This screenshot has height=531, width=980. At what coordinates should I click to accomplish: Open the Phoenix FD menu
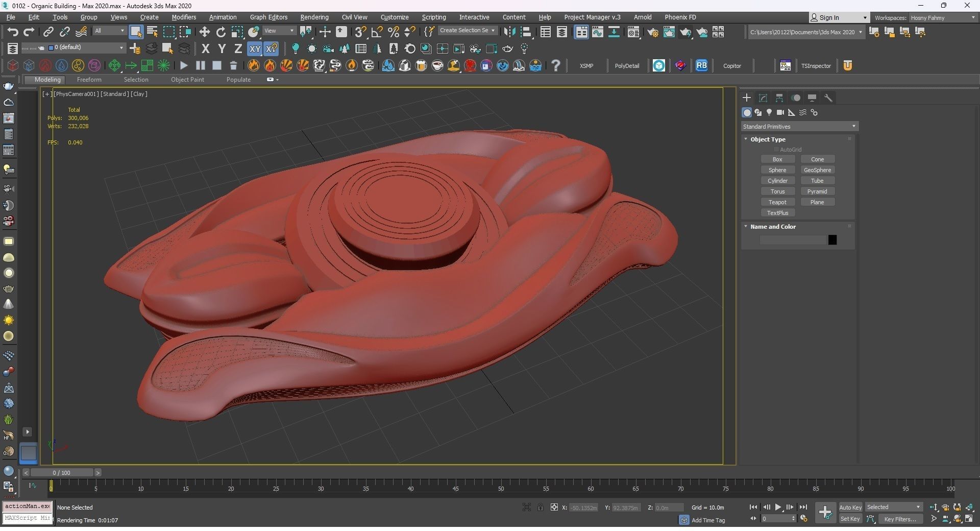click(680, 17)
